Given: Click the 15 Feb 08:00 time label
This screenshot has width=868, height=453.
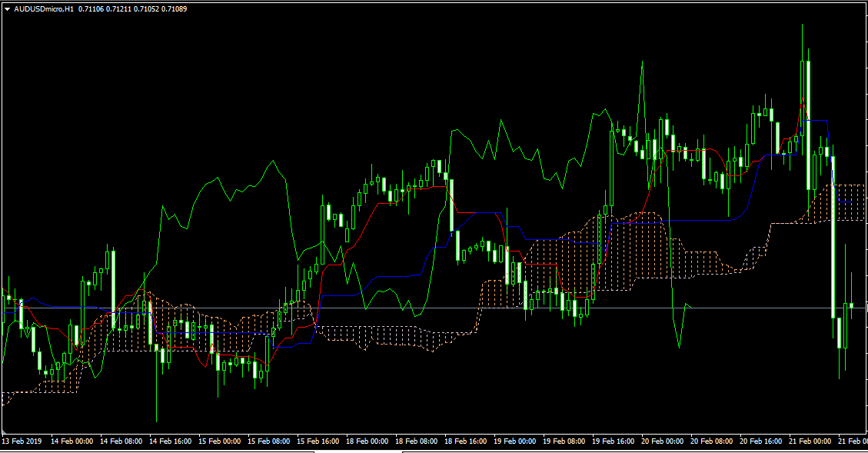Looking at the screenshot, I should click(x=268, y=441).
